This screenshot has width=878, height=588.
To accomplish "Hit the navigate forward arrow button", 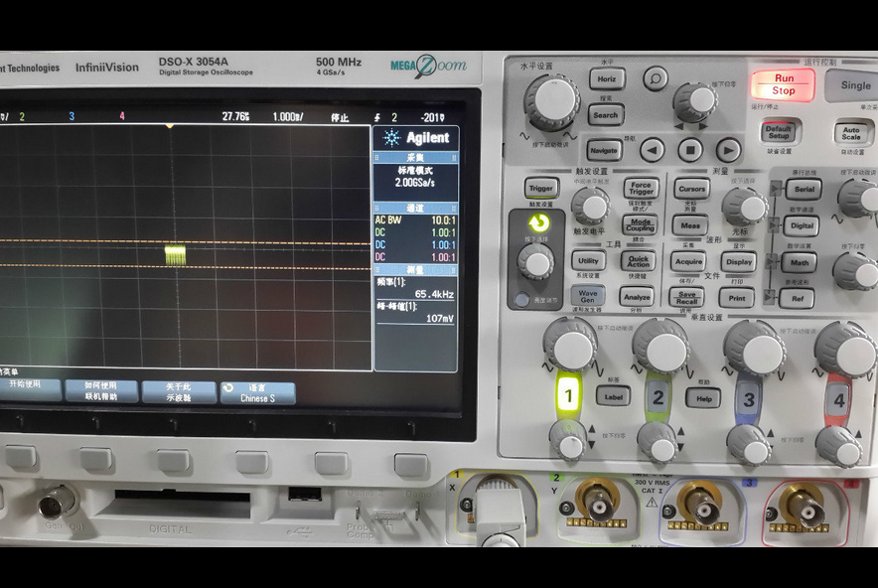I will pyautogui.click(x=728, y=150).
